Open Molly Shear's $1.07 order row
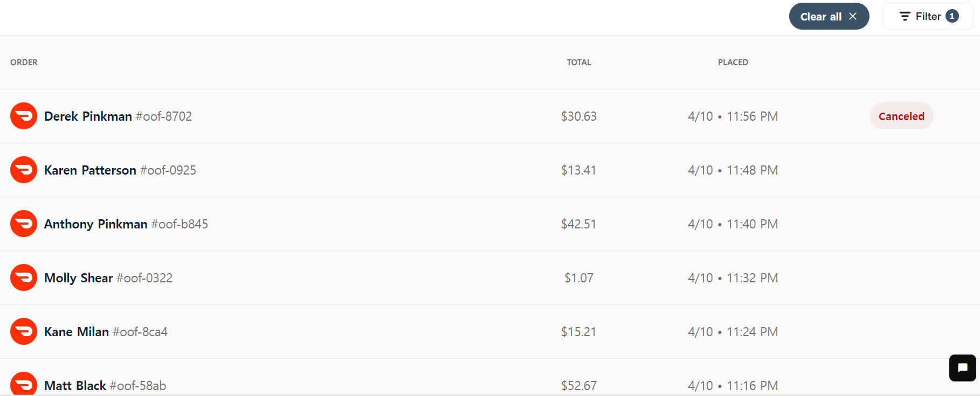 tap(490, 277)
